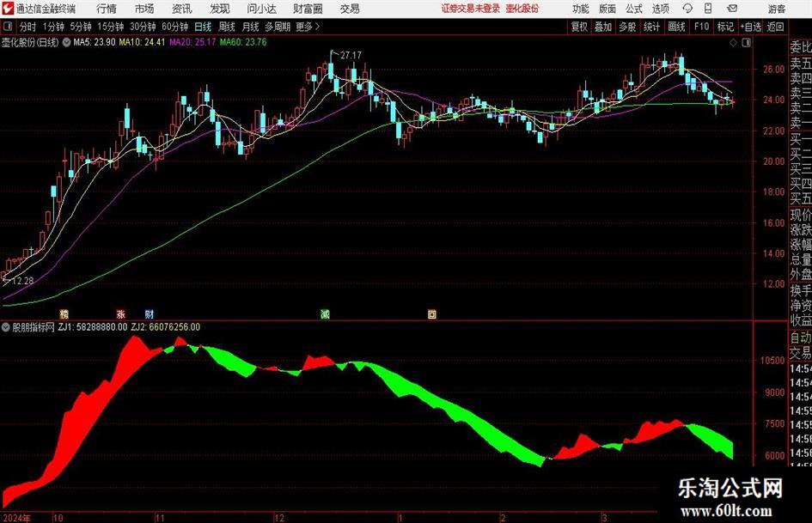Open the 发现 menu

[x=220, y=9]
